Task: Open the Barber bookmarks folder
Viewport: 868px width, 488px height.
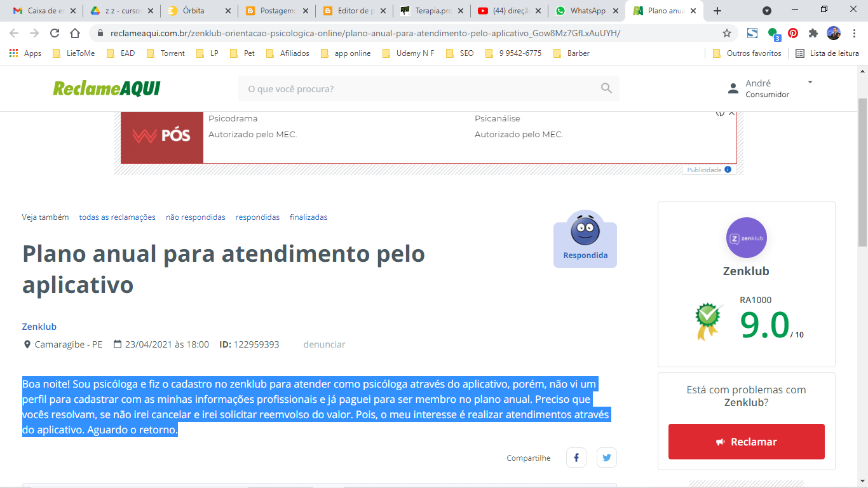Action: tap(571, 53)
